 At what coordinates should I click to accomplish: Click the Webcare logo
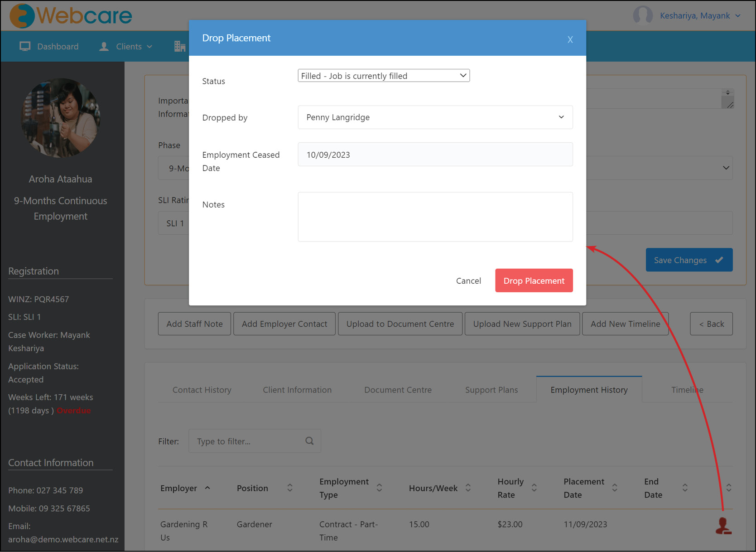[71, 16]
